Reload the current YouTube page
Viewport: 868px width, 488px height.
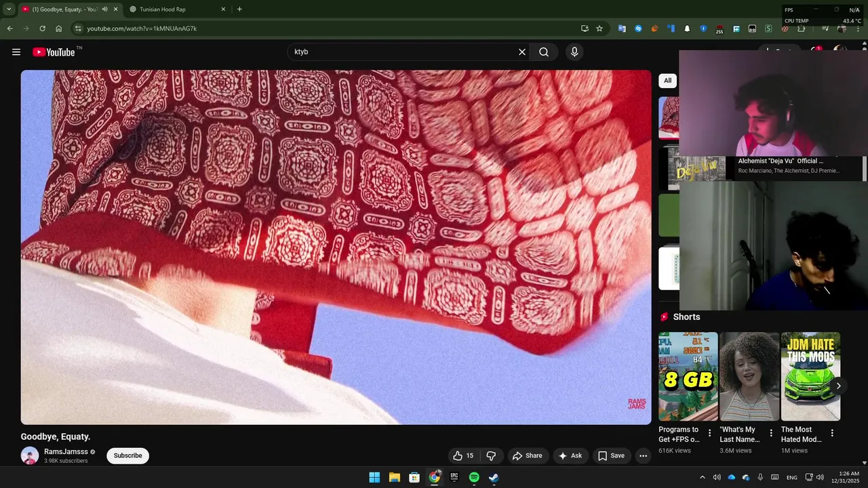(x=42, y=28)
